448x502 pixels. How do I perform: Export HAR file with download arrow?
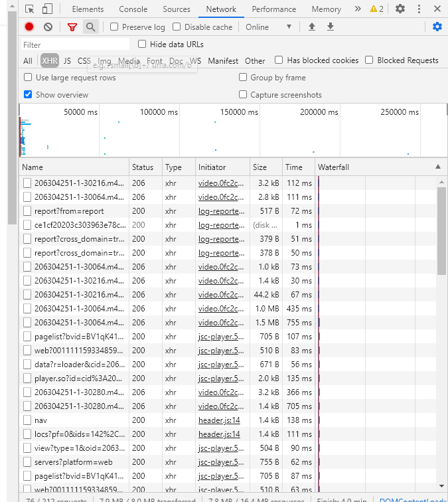point(331,27)
